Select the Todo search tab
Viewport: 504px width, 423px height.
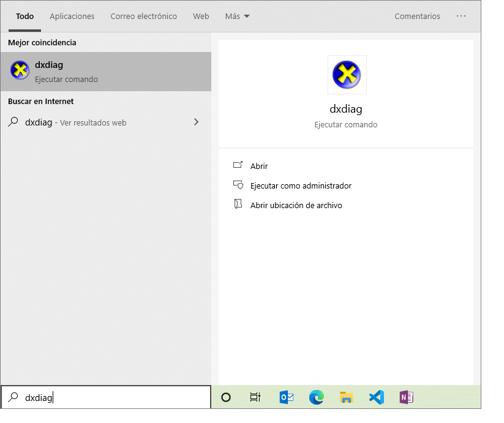point(24,16)
